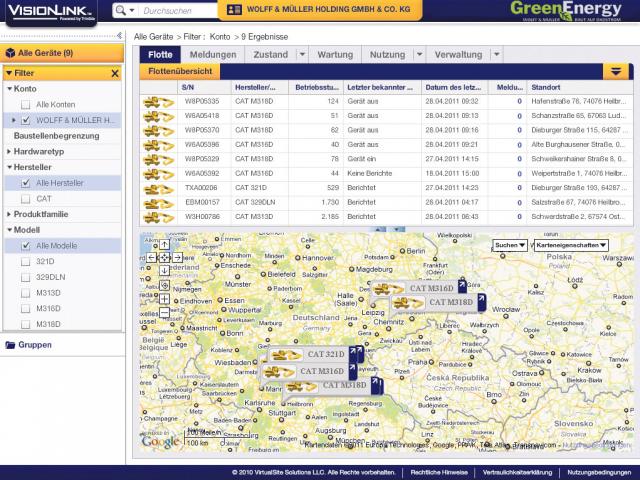
Task: Click excavator icon for W3H00786 row
Action: (x=158, y=217)
